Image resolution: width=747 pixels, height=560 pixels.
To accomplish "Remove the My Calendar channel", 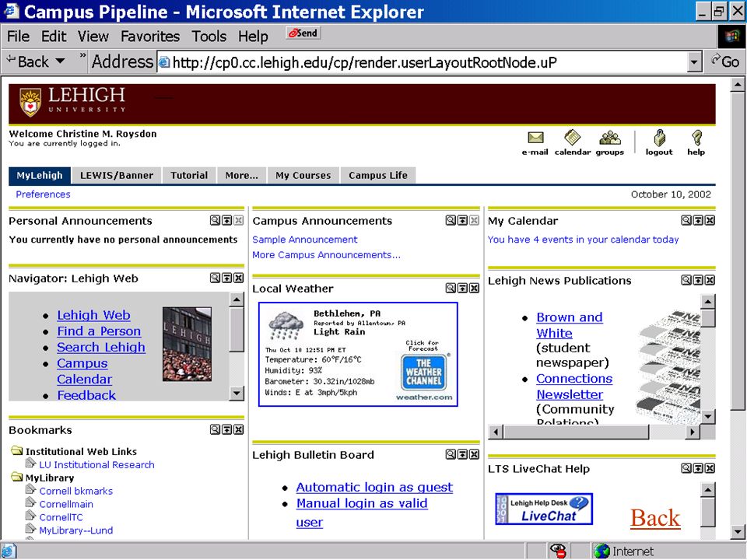I will [x=710, y=220].
